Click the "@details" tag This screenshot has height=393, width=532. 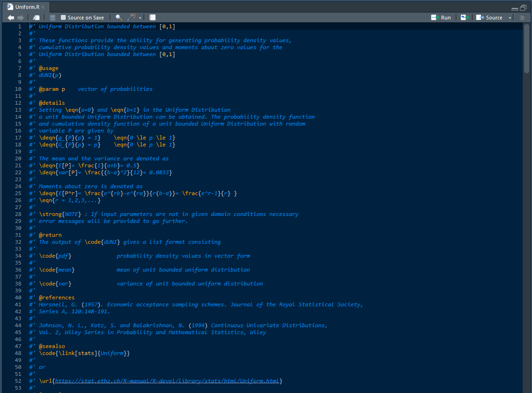tap(51, 103)
